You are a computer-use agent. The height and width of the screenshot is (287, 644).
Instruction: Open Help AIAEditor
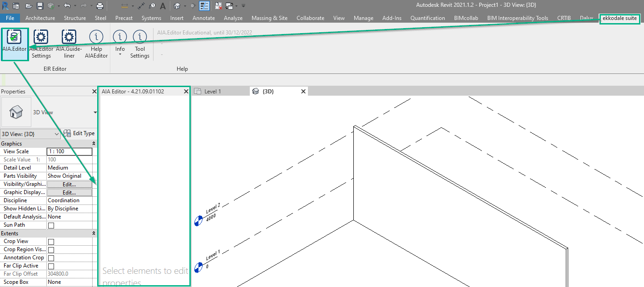tap(96, 44)
